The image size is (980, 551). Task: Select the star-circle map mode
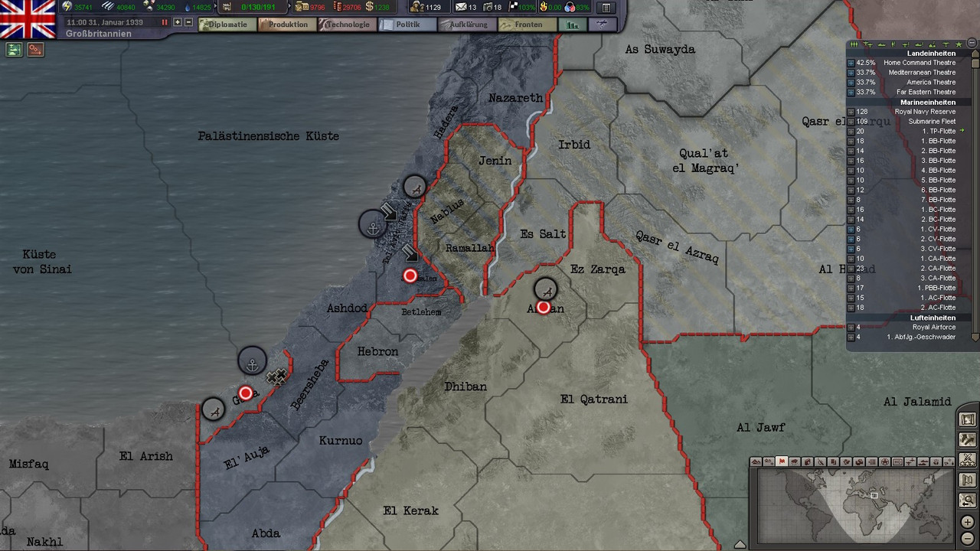point(884,461)
